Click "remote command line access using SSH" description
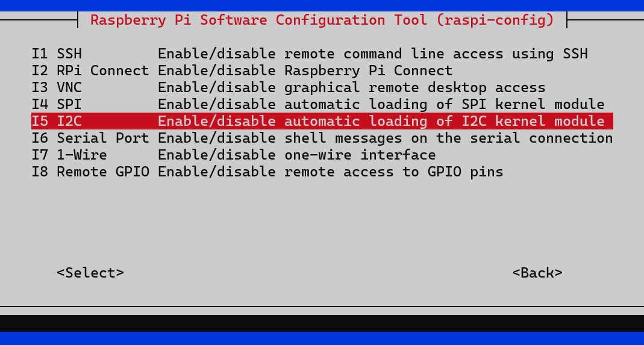The image size is (644, 345). pos(436,54)
